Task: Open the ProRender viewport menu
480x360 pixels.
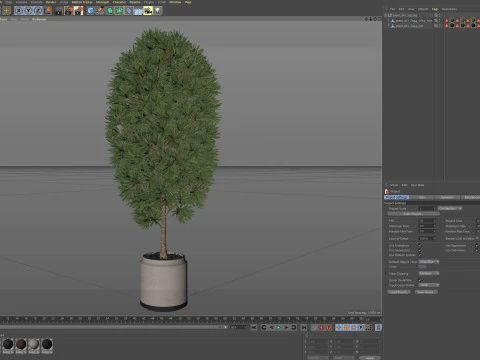Action: point(39,19)
